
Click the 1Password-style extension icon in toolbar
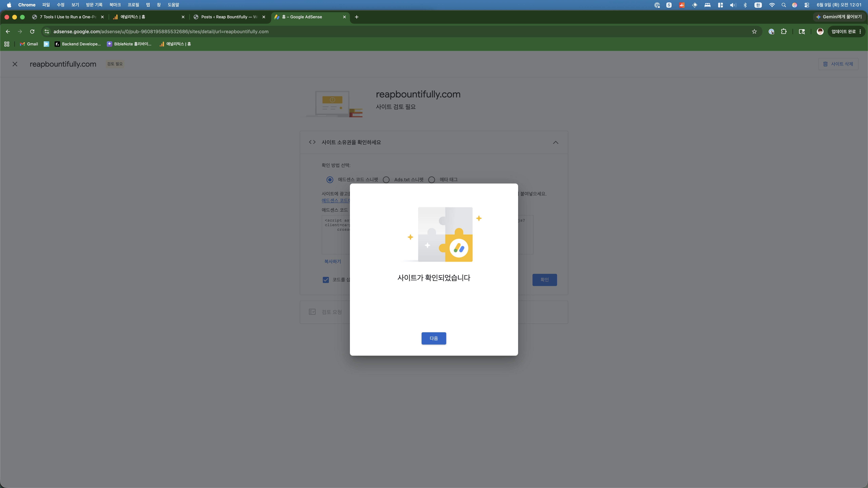click(x=771, y=31)
